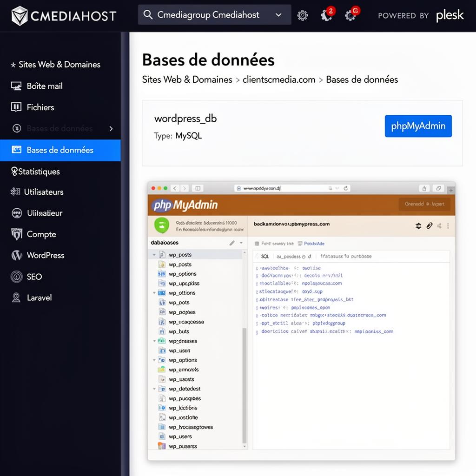This screenshot has height=476, width=476.
Task: Select the wp_buts table
Action: (x=179, y=331)
